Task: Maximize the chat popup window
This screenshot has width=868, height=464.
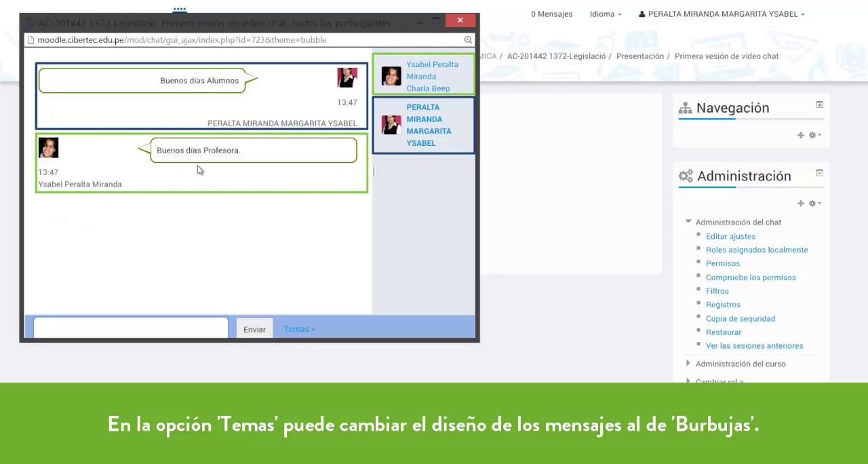Action: (x=437, y=20)
